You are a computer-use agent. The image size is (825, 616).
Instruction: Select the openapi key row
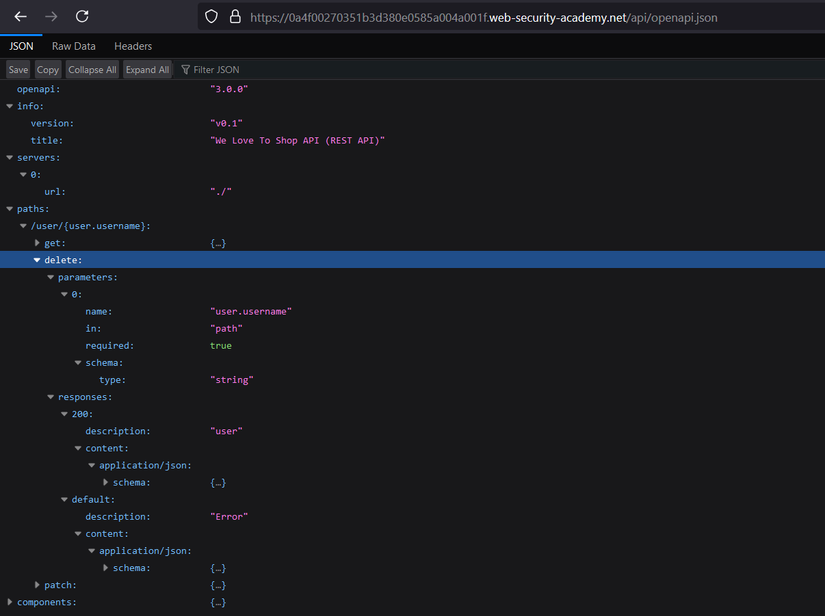pos(412,89)
